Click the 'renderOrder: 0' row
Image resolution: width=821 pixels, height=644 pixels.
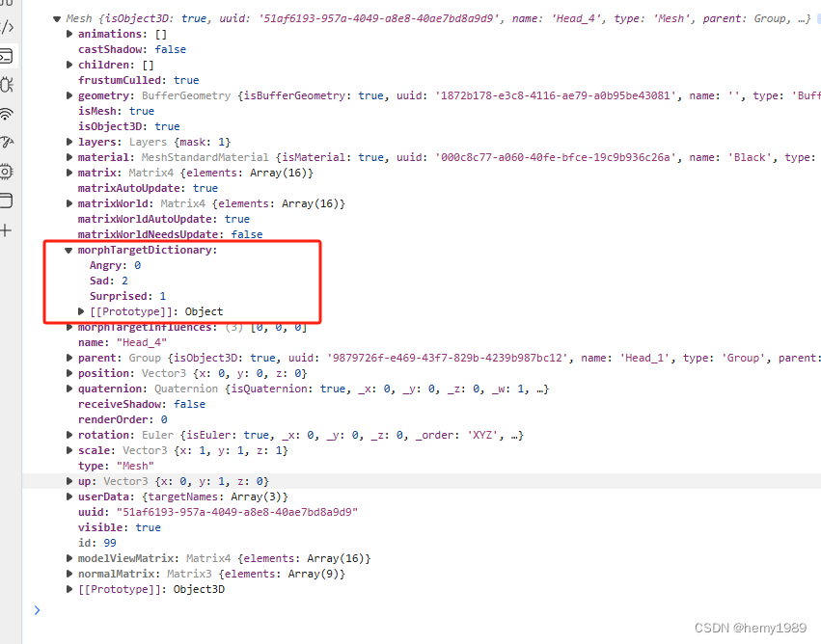123,419
